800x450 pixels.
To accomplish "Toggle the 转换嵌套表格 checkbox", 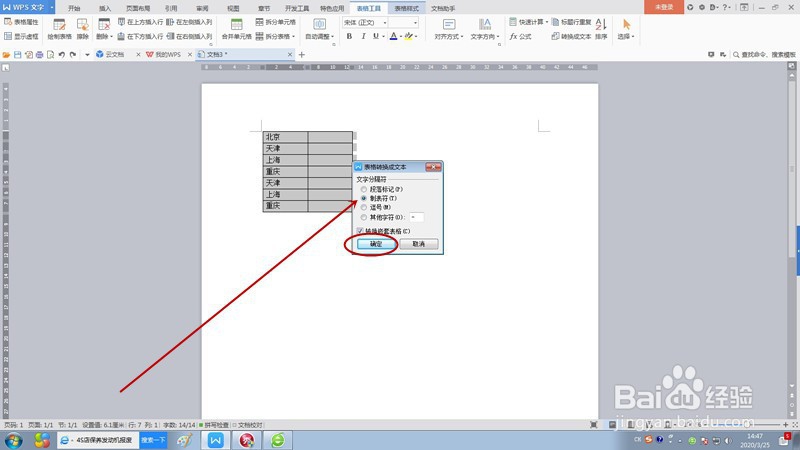I will pos(360,231).
